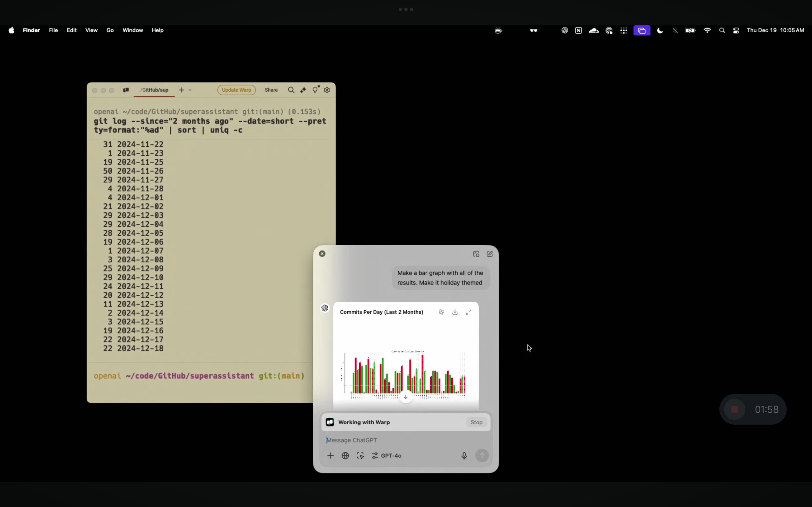Click the Update Warp button
The image size is (812, 507).
237,90
